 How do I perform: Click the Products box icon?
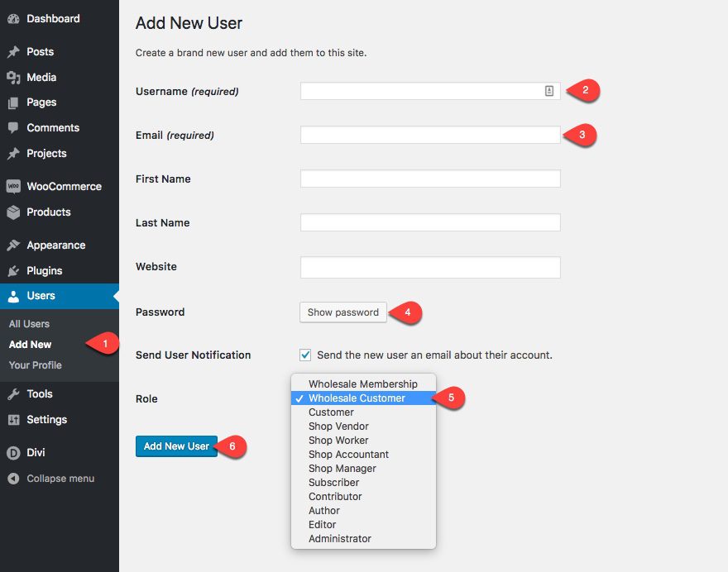(x=13, y=212)
